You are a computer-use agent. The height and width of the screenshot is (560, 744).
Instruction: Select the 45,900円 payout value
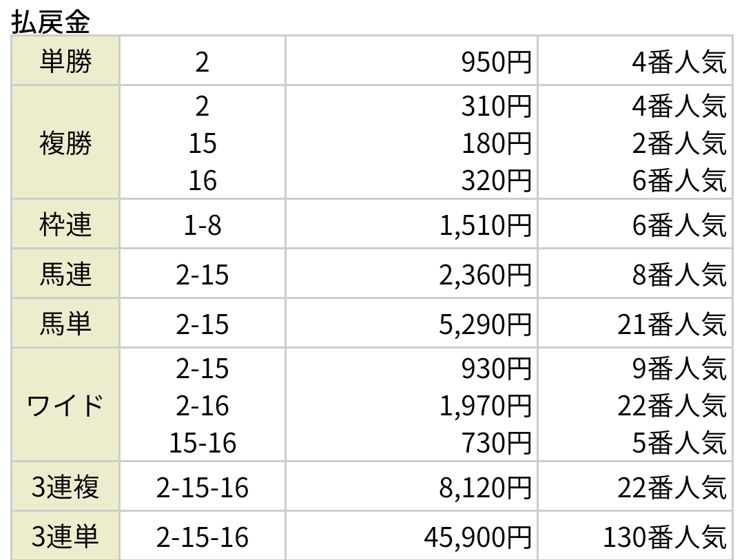click(478, 537)
